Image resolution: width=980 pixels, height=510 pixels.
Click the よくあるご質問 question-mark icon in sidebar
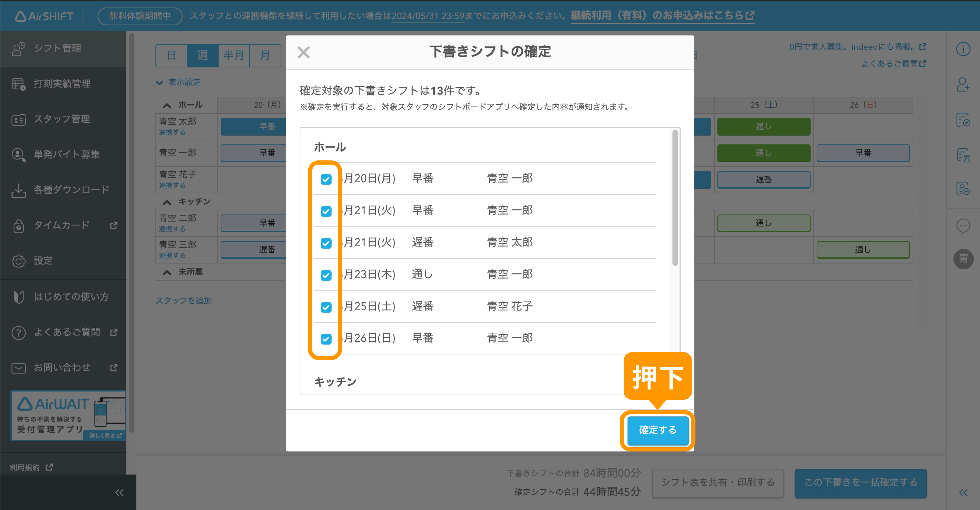pyautogui.click(x=18, y=333)
